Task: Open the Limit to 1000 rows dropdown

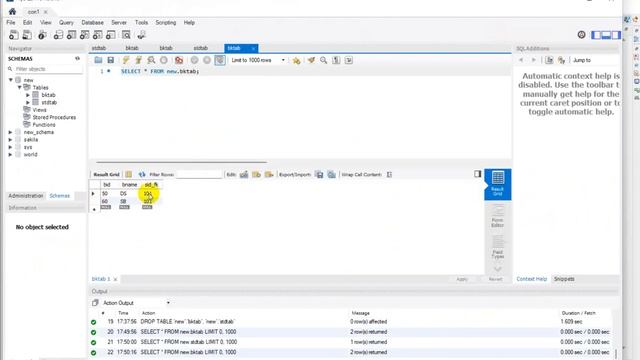Action: (258, 60)
